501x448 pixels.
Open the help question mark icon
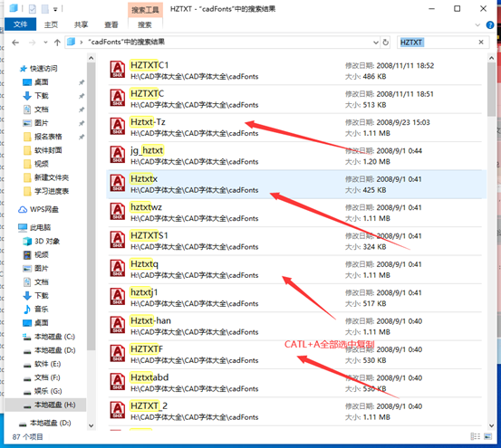pyautogui.click(x=490, y=25)
